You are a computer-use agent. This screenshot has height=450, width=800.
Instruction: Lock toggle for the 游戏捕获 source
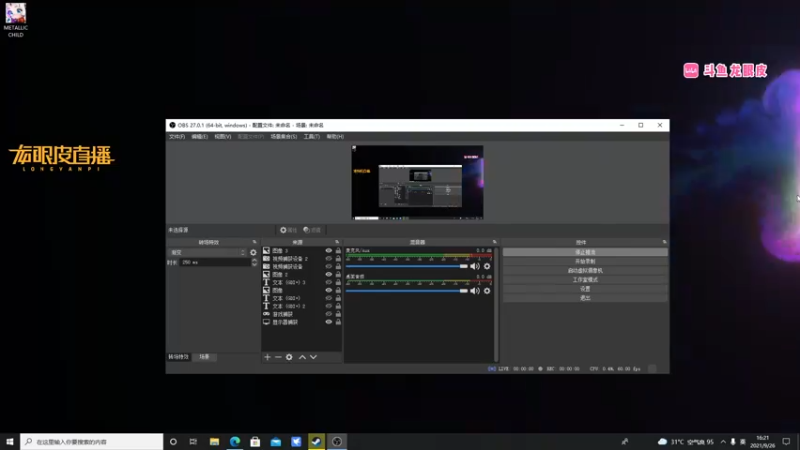click(338, 314)
